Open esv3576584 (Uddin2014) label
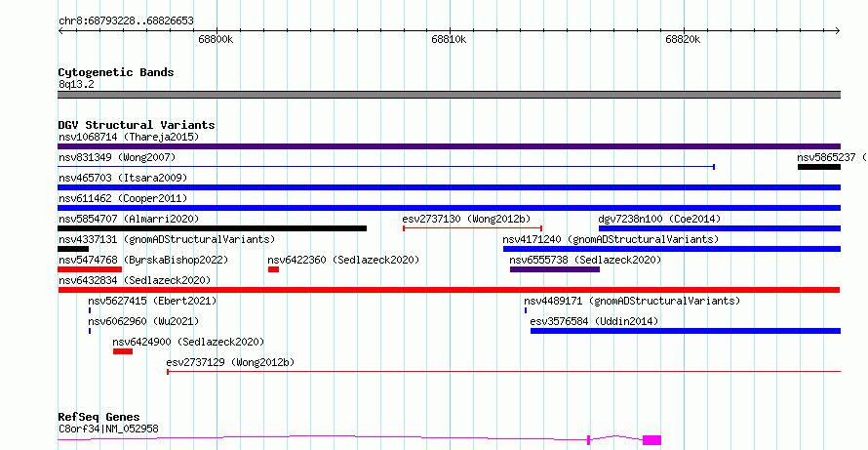 click(594, 321)
